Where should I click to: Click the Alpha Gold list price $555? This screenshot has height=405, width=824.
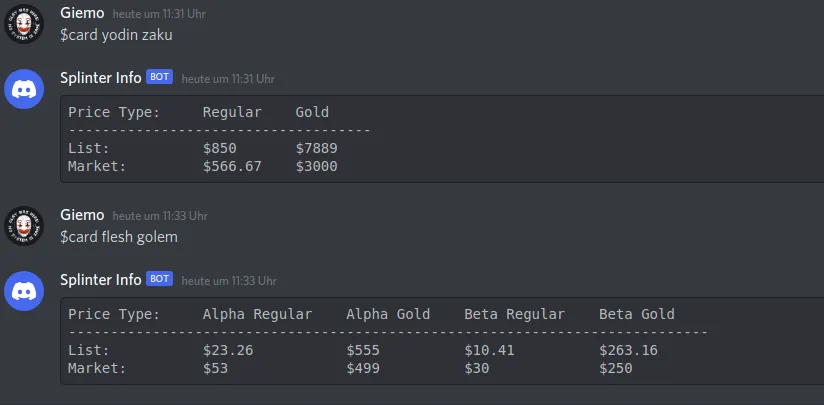[x=363, y=350]
